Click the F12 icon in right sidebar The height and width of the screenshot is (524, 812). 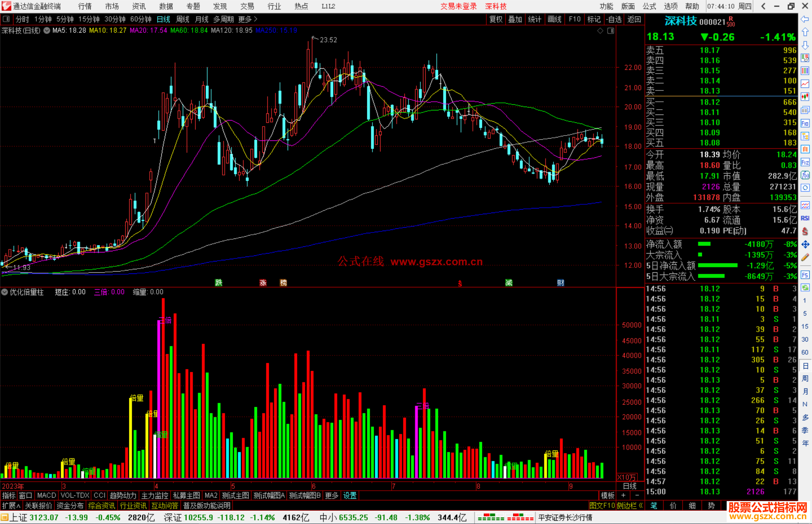click(805, 162)
